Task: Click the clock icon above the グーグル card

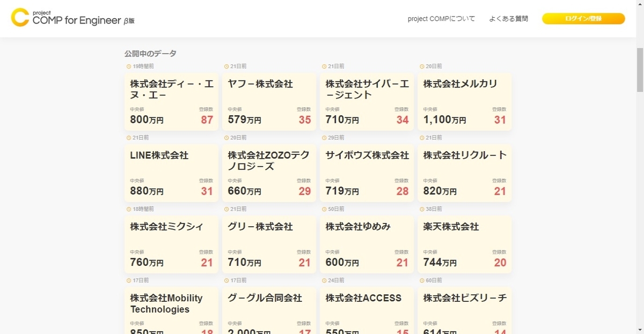Action: tap(226, 280)
